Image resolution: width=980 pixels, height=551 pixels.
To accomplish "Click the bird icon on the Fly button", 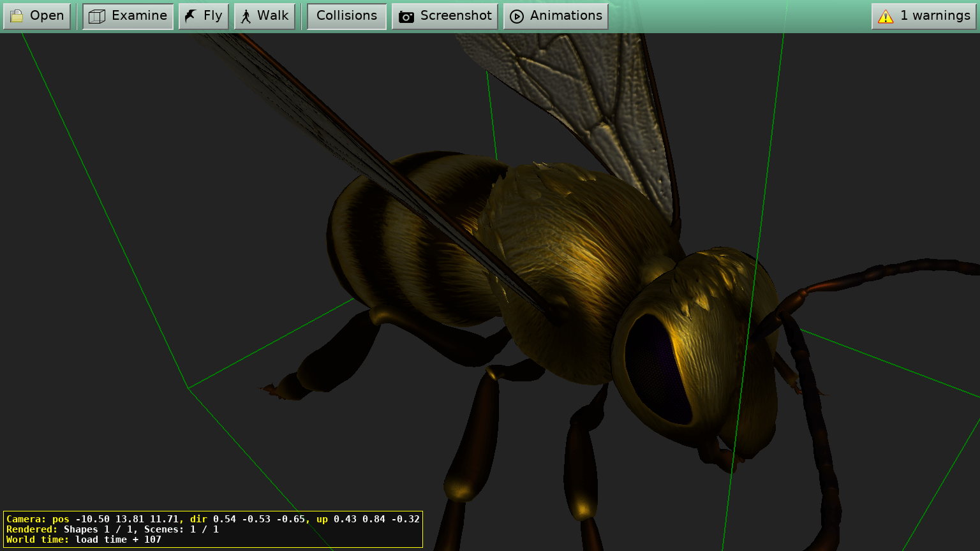I will [188, 15].
